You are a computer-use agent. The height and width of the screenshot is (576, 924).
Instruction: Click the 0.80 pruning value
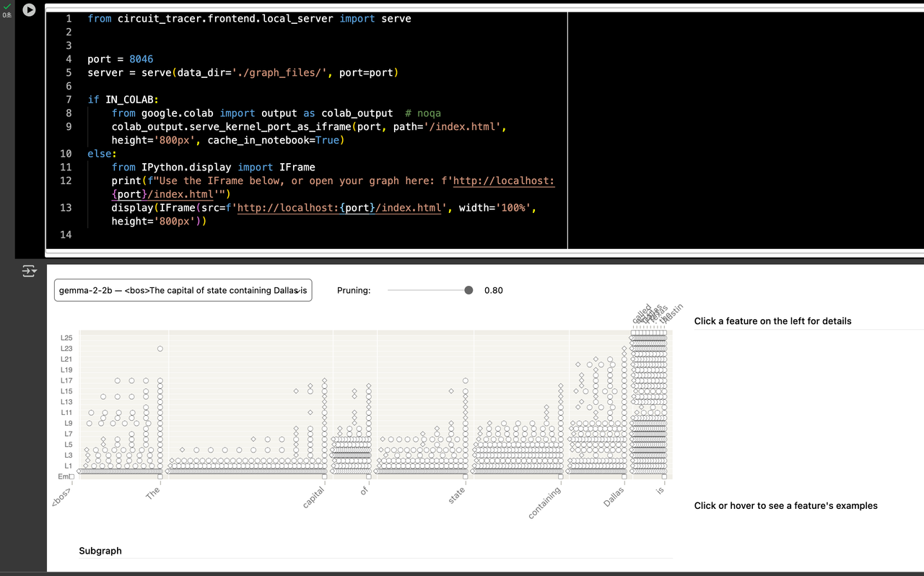click(x=494, y=290)
